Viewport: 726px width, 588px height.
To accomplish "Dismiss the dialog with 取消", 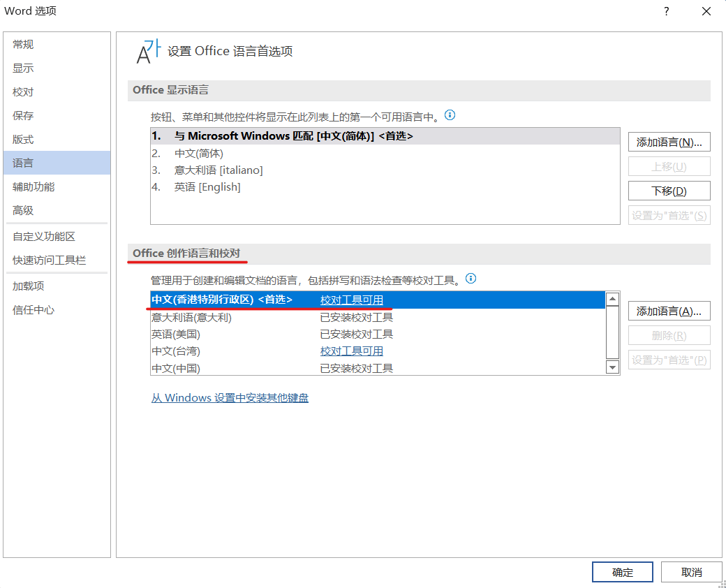I will pos(691,571).
